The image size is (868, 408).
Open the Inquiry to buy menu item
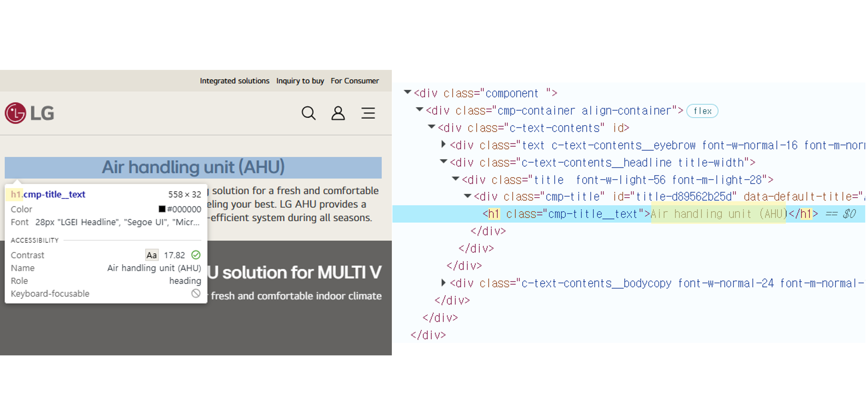(300, 81)
